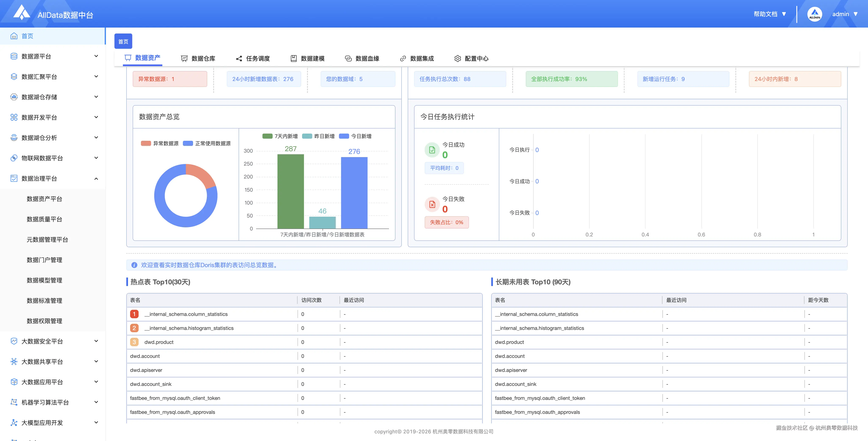
Task: Click 距今天数 column header
Action: pyautogui.click(x=818, y=300)
